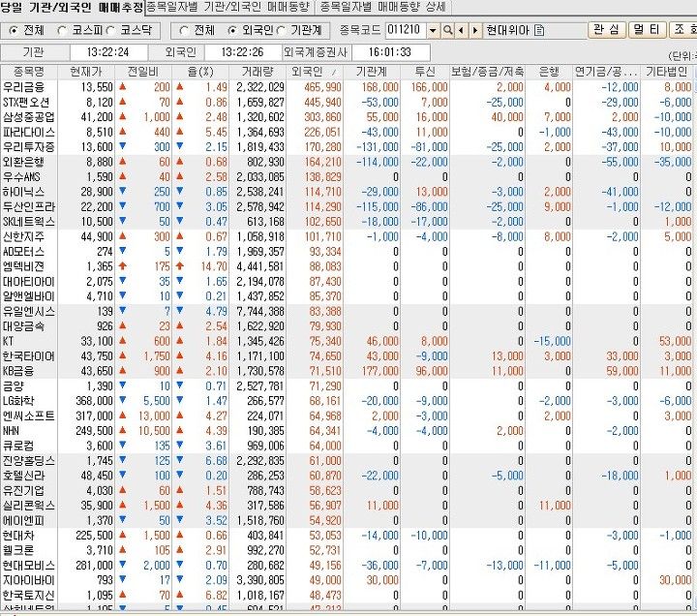697x616 pixels.
Task: Select the 유일엔시스 stock row
Action: click(x=347, y=311)
